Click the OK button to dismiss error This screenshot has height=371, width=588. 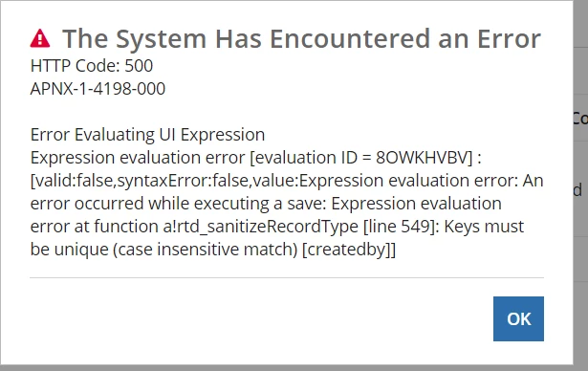coord(518,318)
